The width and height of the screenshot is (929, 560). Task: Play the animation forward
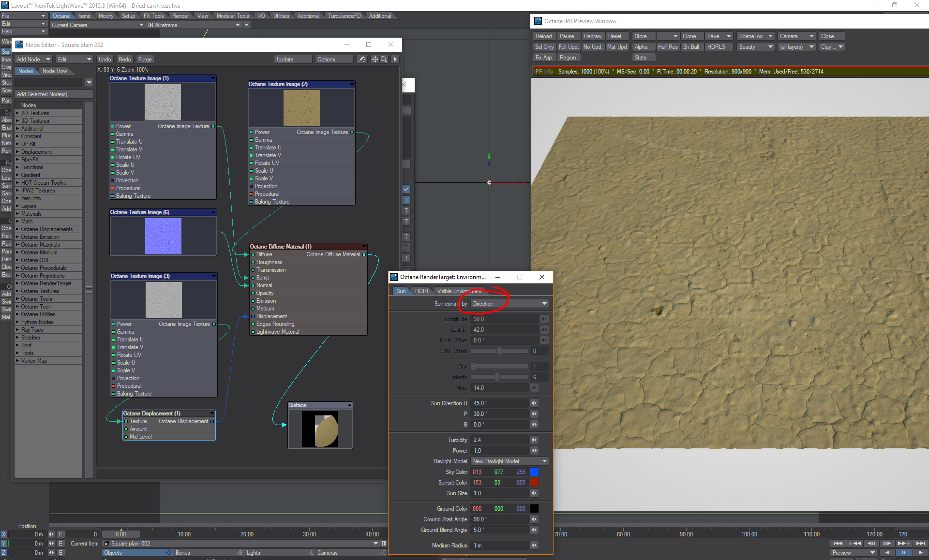point(920,553)
